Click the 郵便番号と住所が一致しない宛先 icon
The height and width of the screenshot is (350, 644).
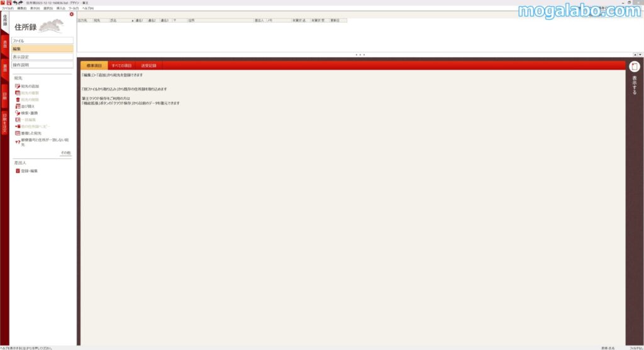tap(18, 142)
